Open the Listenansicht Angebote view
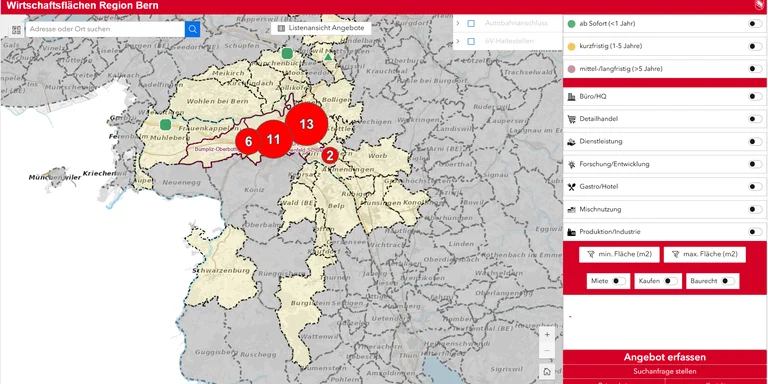This screenshot has width=768, height=384. click(x=321, y=28)
